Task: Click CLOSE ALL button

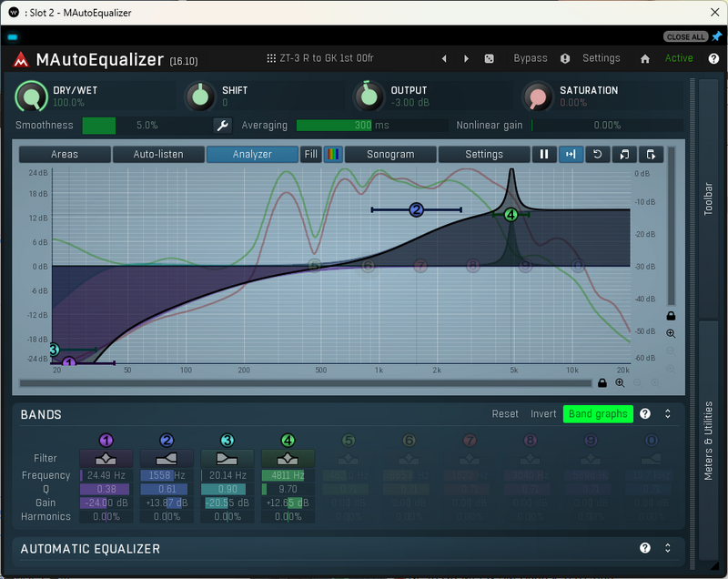Action: [685, 36]
